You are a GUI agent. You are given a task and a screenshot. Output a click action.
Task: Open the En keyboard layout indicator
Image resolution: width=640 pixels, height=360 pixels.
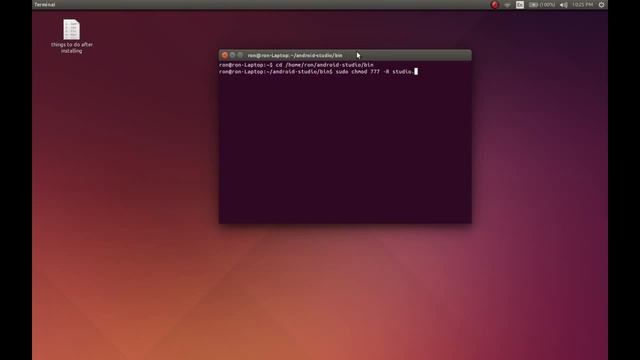(x=520, y=5)
